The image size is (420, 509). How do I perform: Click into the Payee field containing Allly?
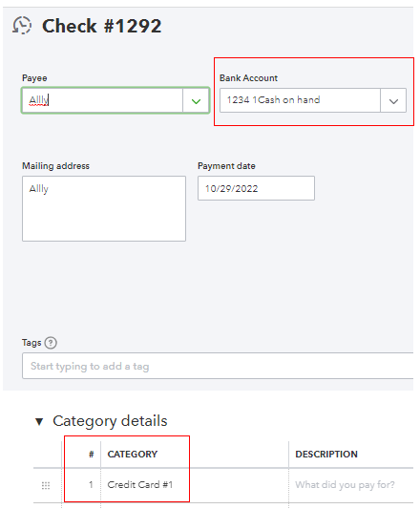(x=102, y=100)
